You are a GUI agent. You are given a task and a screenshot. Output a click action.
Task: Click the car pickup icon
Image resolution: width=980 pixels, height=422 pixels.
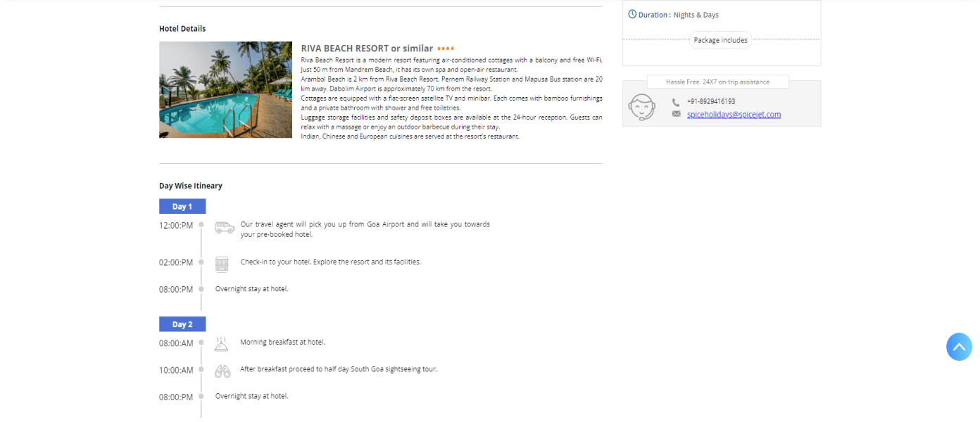[225, 227]
